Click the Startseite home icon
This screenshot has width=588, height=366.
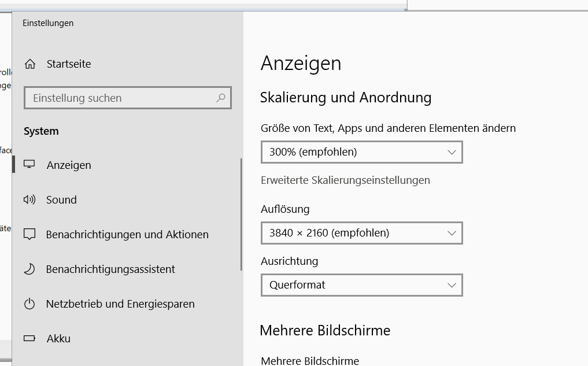tap(30, 64)
